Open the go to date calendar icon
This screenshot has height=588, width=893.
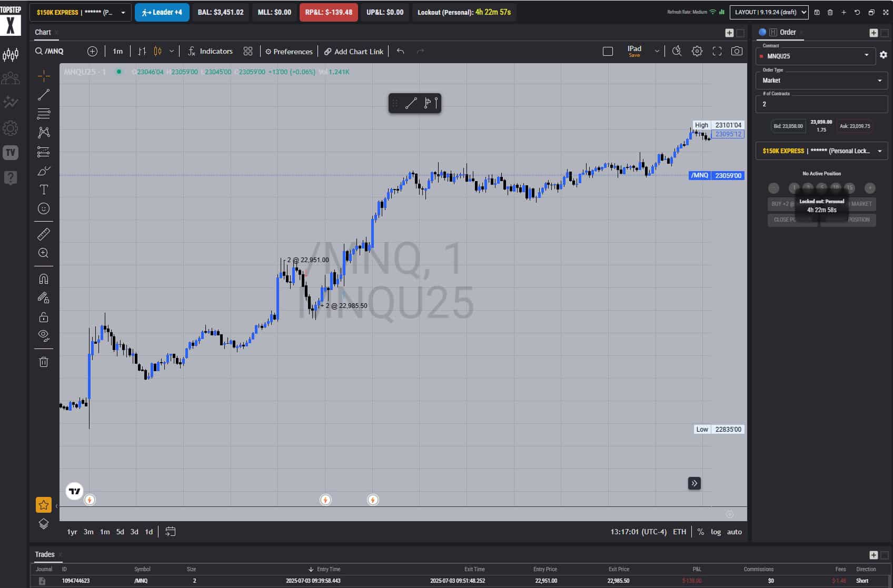pyautogui.click(x=170, y=532)
